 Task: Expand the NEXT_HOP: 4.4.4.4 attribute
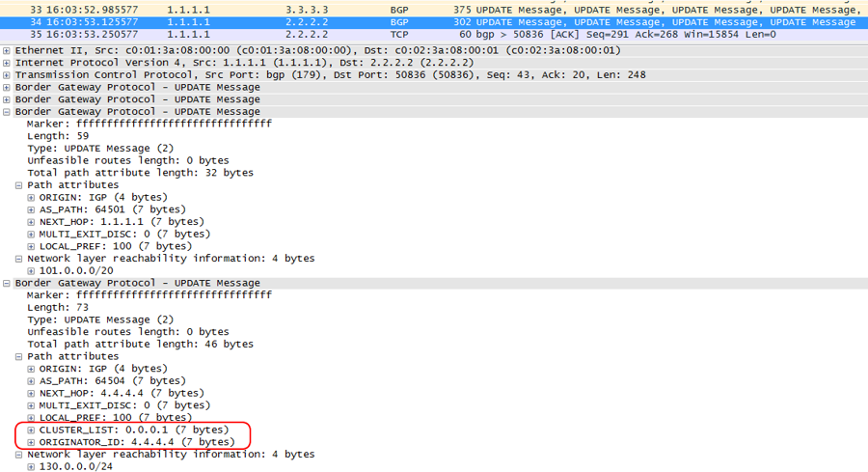click(32, 394)
